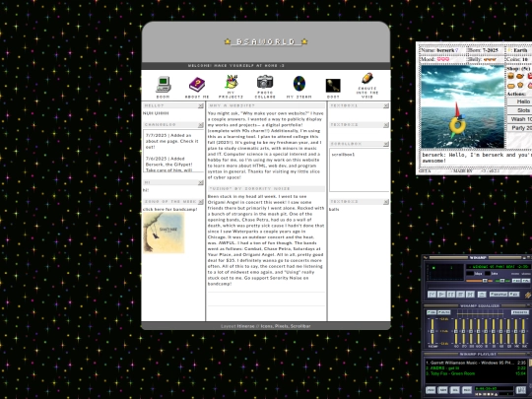Open the playlist Add menu button

point(431,390)
